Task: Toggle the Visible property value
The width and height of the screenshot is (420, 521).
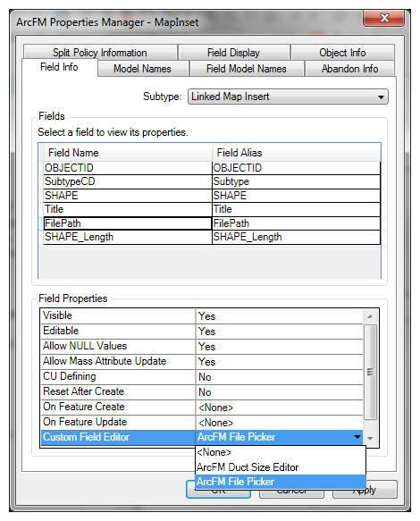Action: [279, 316]
